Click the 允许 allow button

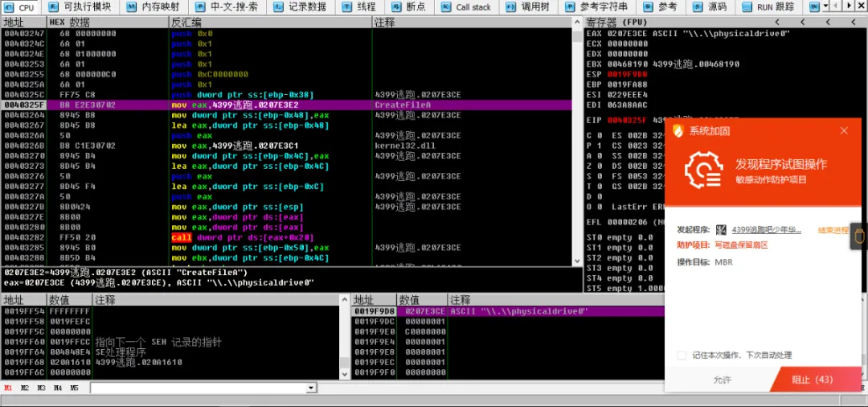click(x=722, y=380)
